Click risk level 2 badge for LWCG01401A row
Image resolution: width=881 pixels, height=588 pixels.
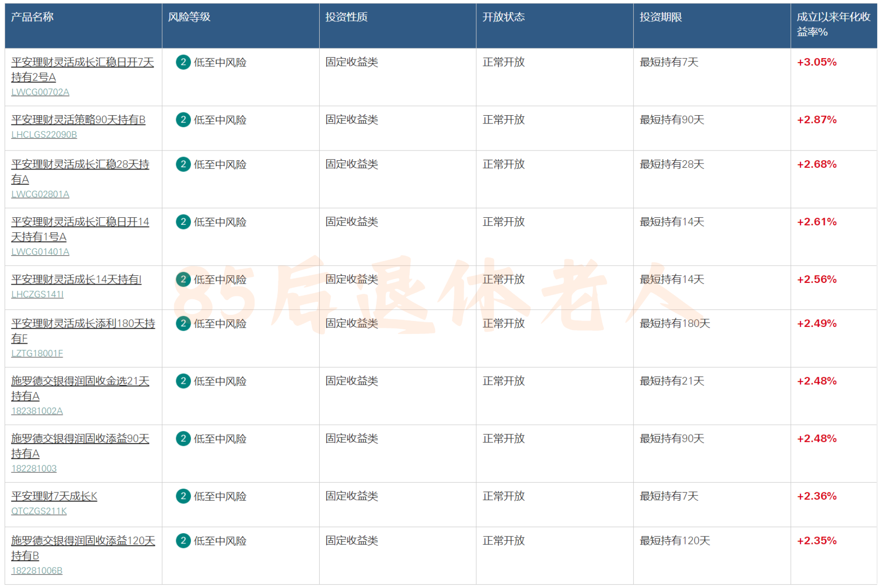[183, 222]
